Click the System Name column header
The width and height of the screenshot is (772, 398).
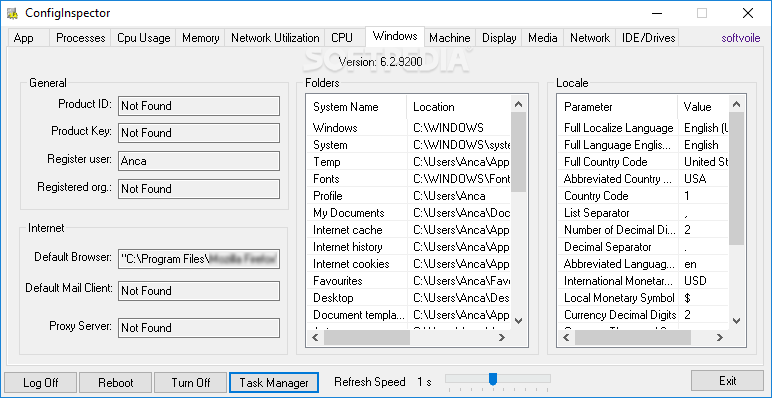coord(357,107)
